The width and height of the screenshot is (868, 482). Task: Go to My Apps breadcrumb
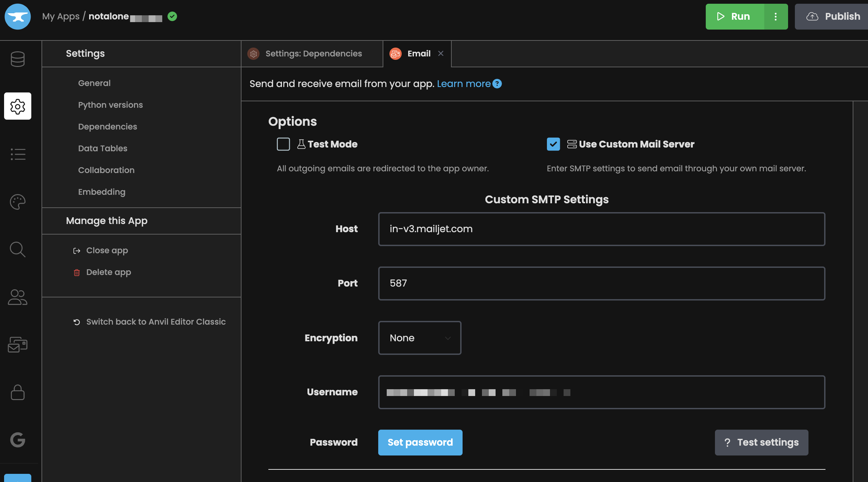(x=61, y=16)
